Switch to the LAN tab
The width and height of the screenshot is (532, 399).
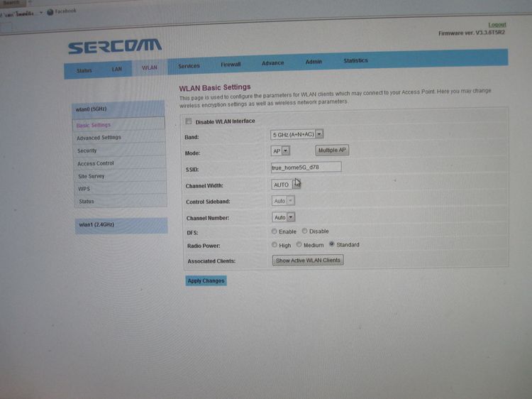coord(117,70)
